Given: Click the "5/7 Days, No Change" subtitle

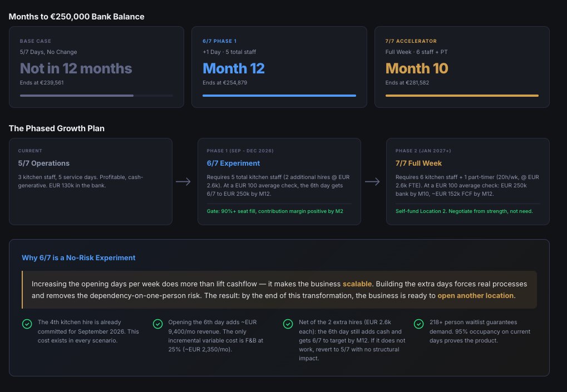Looking at the screenshot, I should click(48, 52).
